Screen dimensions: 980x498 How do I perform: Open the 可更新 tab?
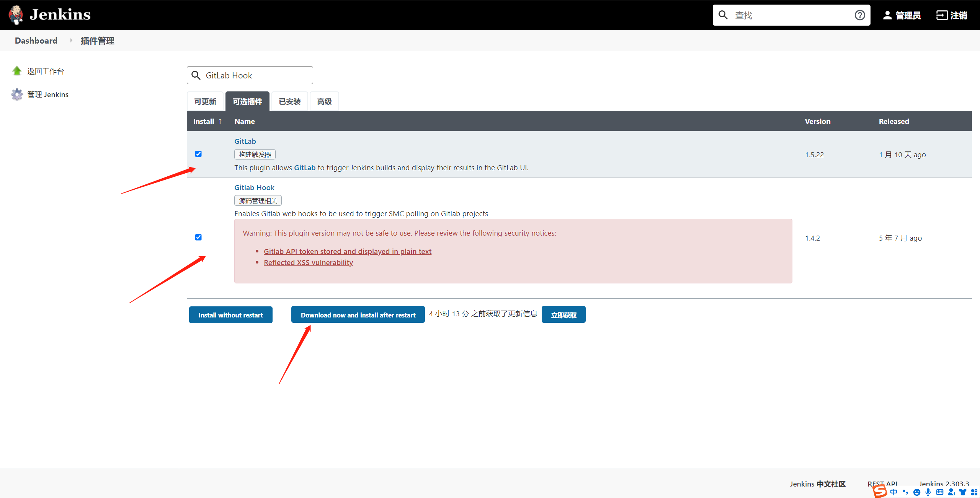click(205, 101)
